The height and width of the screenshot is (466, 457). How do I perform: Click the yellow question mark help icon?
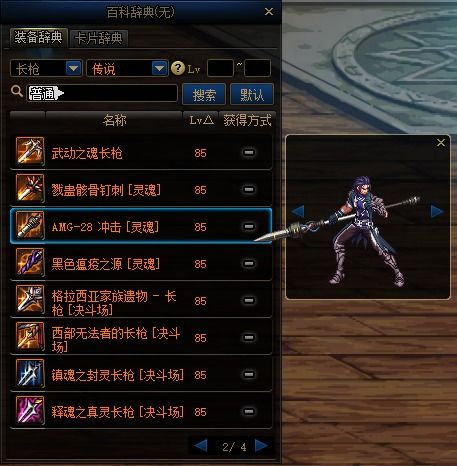click(178, 68)
